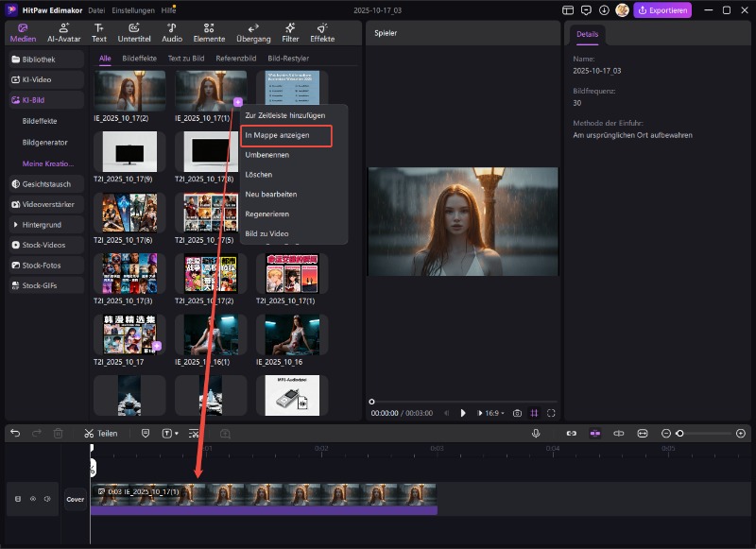Click the Teilen split scissors tool
Image resolution: width=756 pixels, height=549 pixels.
[100, 433]
